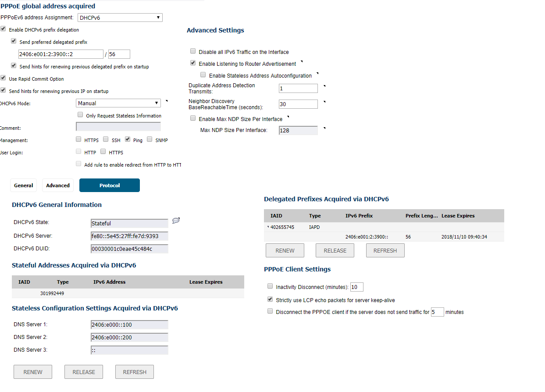
Task: Click tooltip triangle beside Enable Stateless Address Autoconfiguration
Action: click(x=317, y=73)
